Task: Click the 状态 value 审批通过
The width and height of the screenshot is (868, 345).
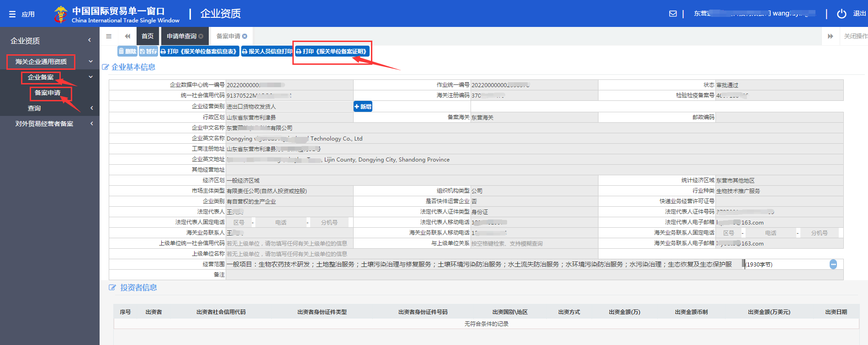Action: (727, 85)
